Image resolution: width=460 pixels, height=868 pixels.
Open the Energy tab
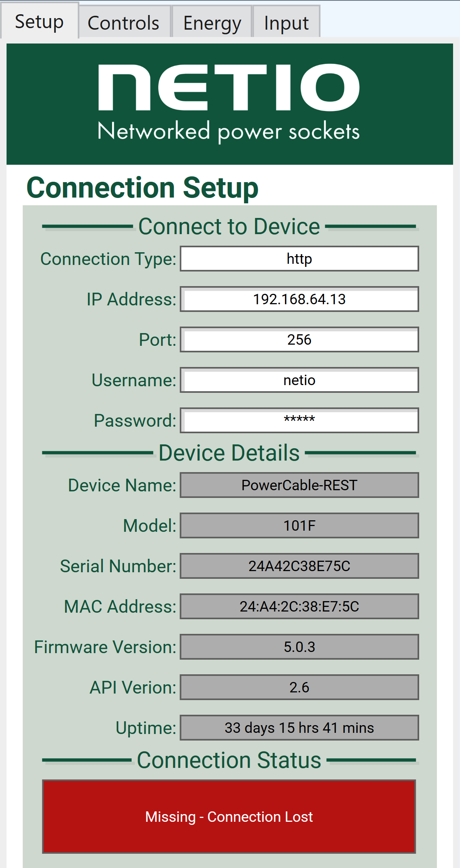(x=212, y=22)
